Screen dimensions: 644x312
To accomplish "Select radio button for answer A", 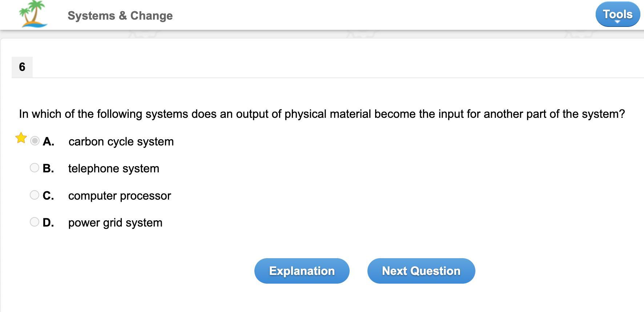I will pyautogui.click(x=35, y=141).
